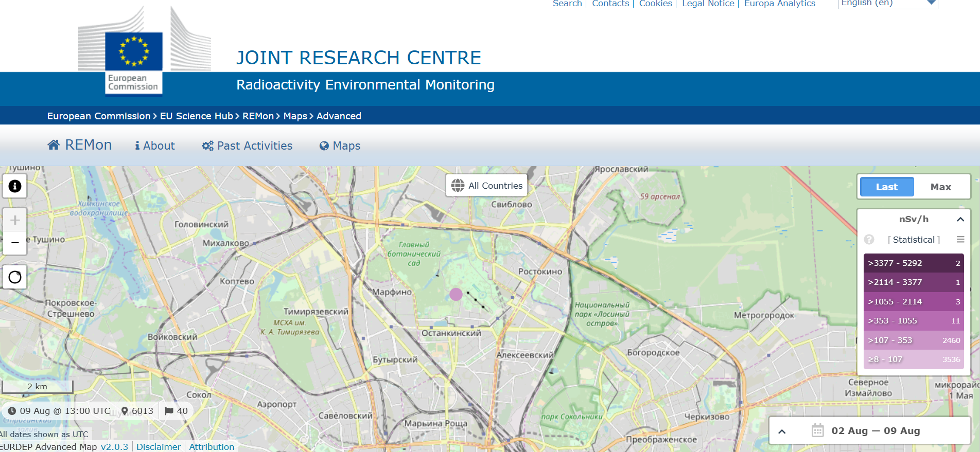This screenshot has height=452, width=980.
Task: Open the v2.0.3 version link
Action: [x=114, y=447]
